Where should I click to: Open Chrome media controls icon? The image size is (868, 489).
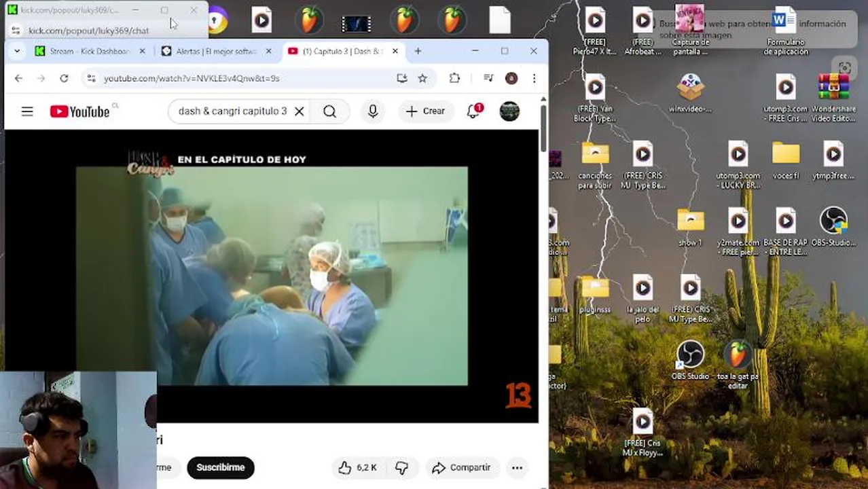tap(488, 78)
